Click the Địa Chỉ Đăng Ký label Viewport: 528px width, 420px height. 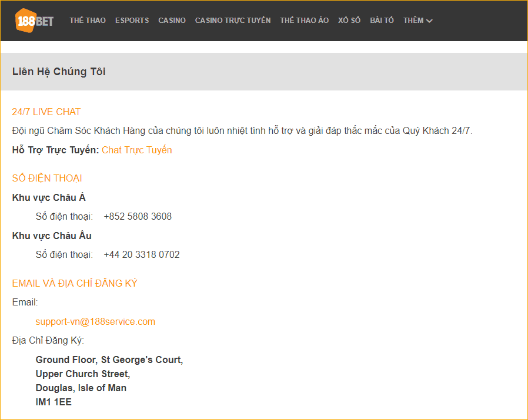coord(48,340)
